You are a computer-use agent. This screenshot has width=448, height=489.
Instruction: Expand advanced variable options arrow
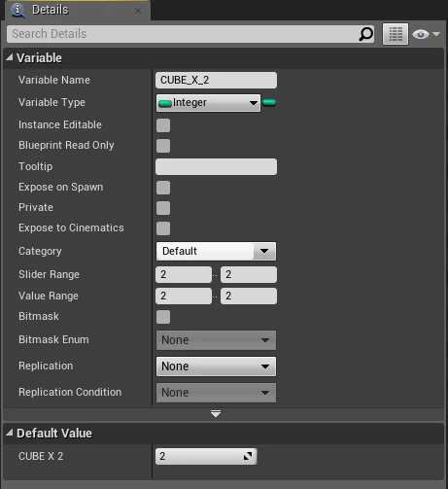[216, 413]
